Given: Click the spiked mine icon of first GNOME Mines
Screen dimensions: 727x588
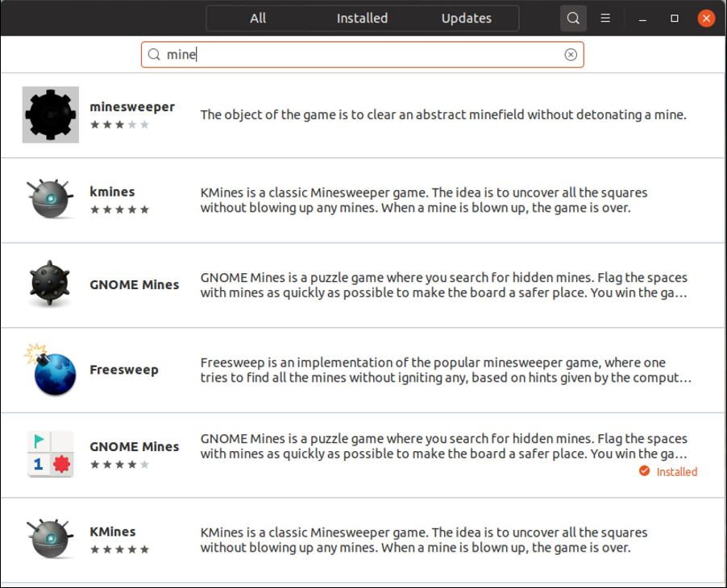Looking at the screenshot, I should pyautogui.click(x=50, y=283).
